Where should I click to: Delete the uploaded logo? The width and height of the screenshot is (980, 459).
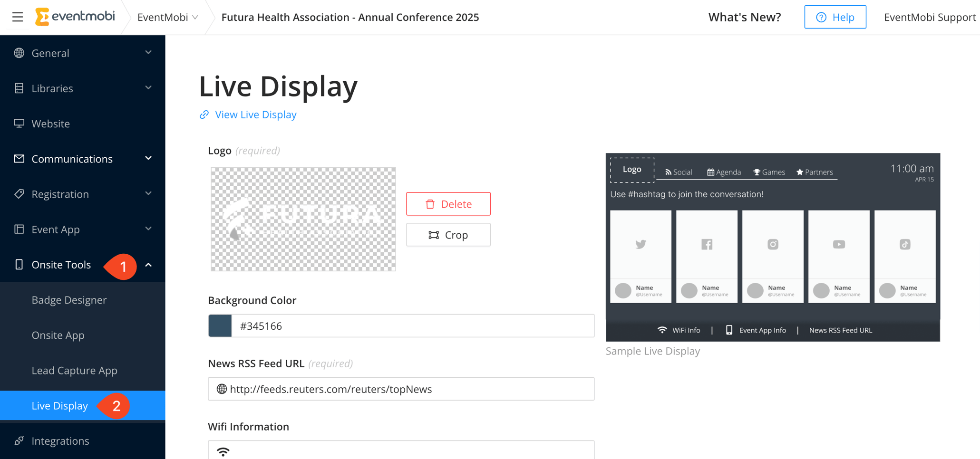click(448, 204)
